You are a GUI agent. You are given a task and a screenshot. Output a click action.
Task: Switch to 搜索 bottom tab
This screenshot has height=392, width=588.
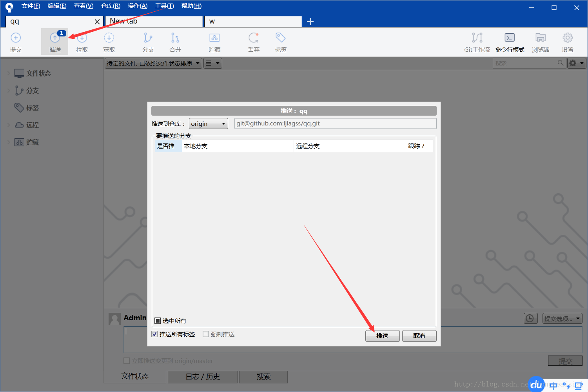click(263, 377)
